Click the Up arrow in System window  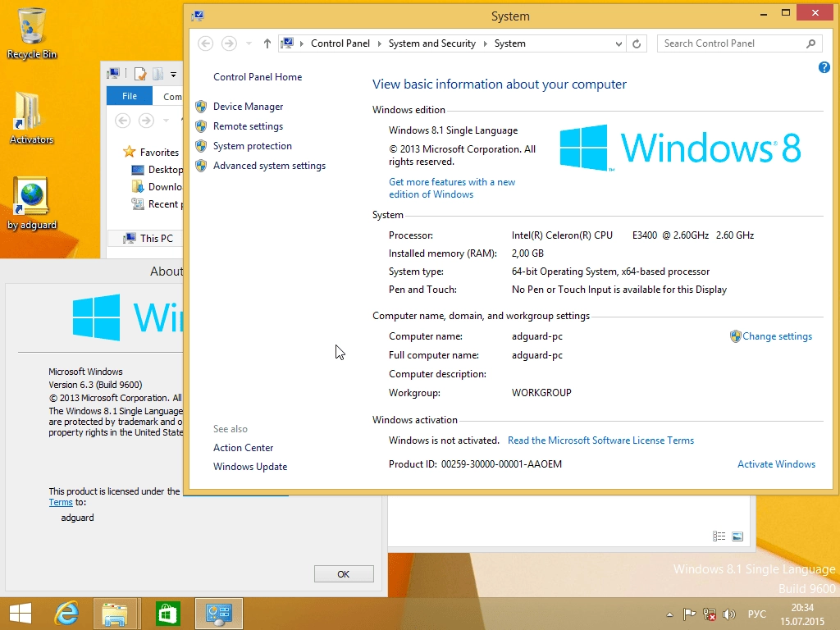pos(267,43)
